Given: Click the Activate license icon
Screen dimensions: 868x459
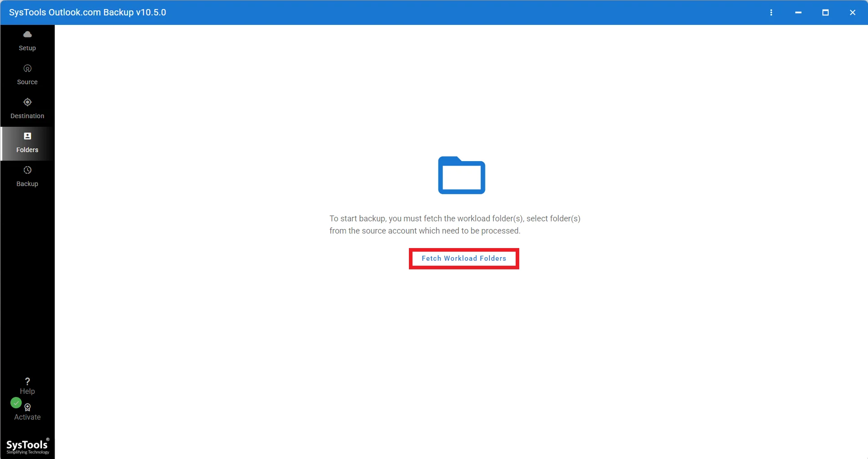Looking at the screenshot, I should tap(28, 407).
